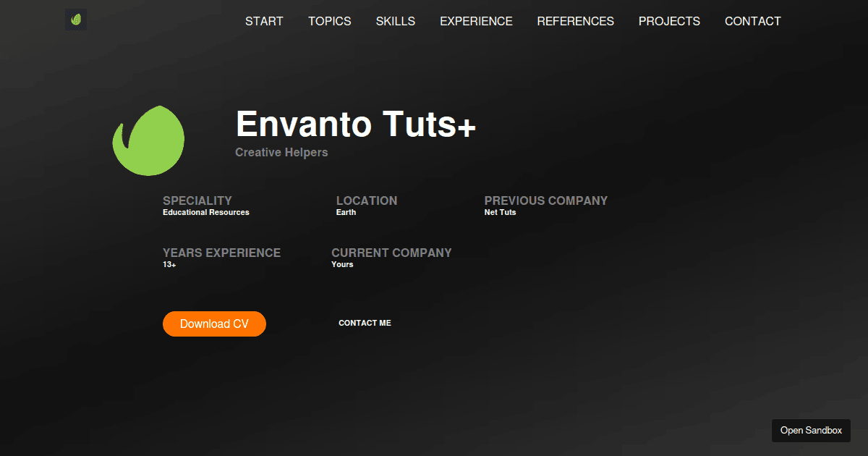
Task: Open the sandbox via Open Sandbox button
Action: click(811, 430)
